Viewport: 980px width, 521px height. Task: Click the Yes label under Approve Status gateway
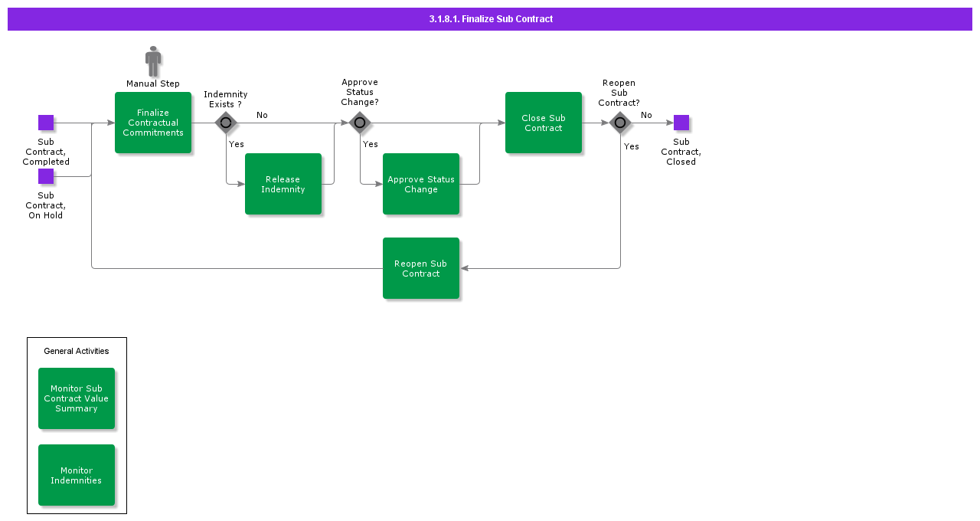[x=371, y=144]
